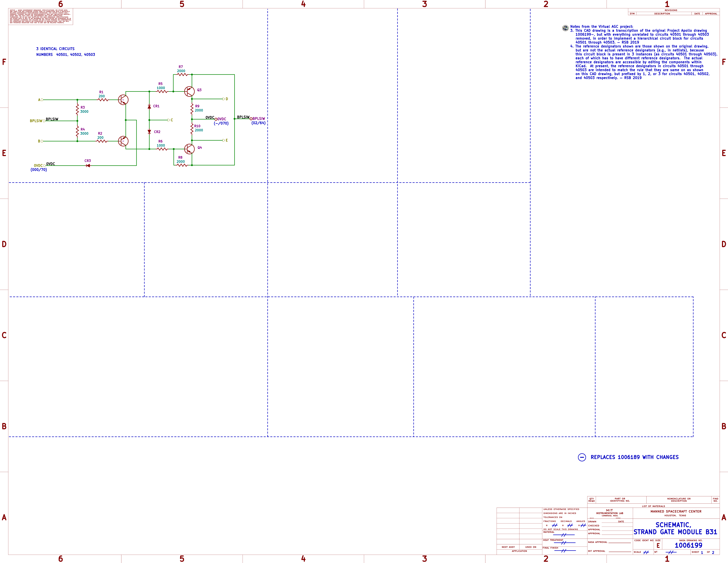Viewport: 728px width, 563px height.
Task: Click the "MIT" instrumentation lab label
Action: 609,510
